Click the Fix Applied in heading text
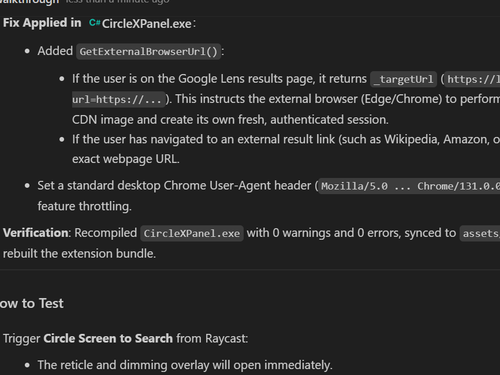This screenshot has width=500, height=375. coord(42,23)
